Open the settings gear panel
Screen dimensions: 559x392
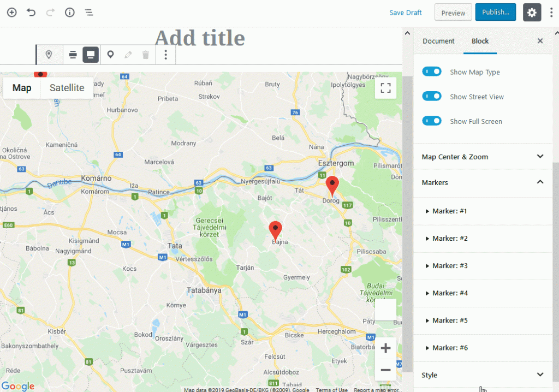tap(532, 13)
